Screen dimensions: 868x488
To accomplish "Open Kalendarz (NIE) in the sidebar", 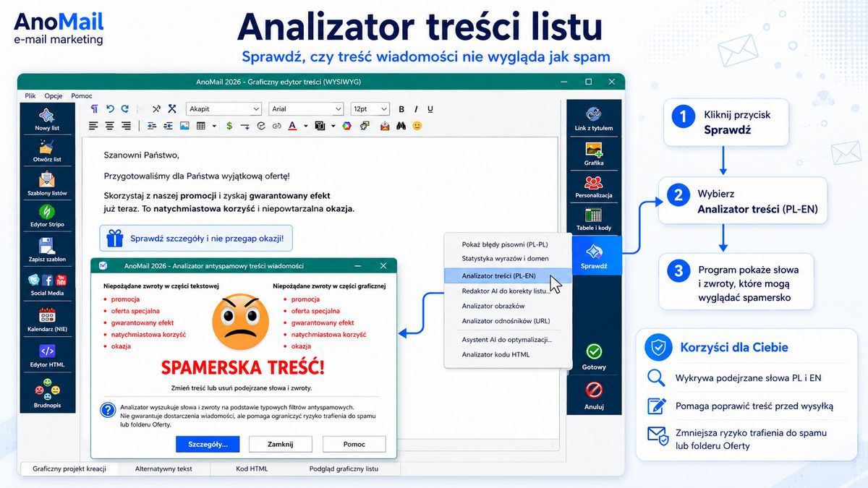I will click(47, 319).
